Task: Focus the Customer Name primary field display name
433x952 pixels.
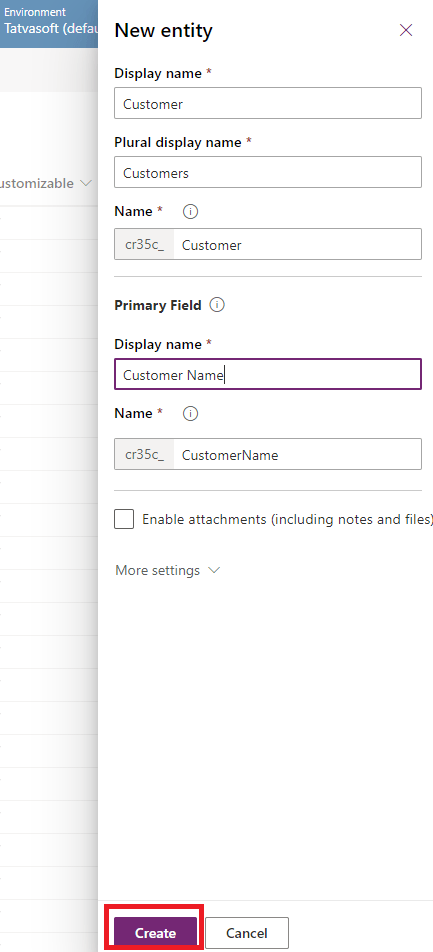Action: tap(268, 374)
